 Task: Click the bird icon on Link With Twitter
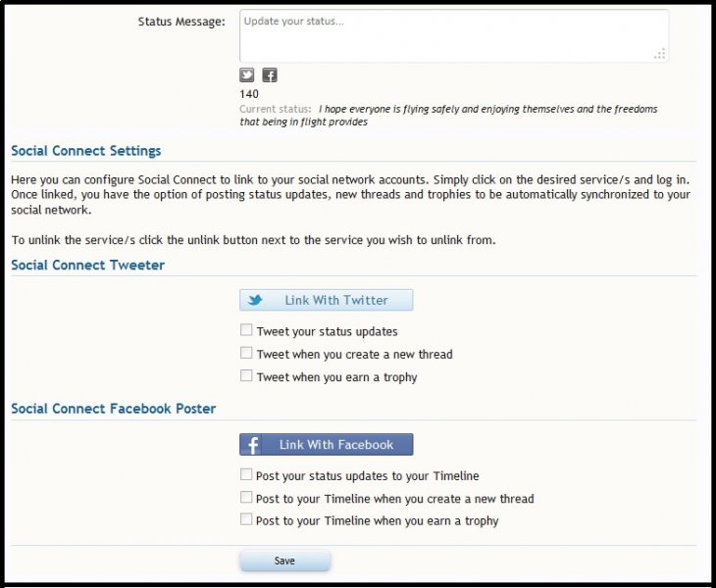pyautogui.click(x=255, y=300)
